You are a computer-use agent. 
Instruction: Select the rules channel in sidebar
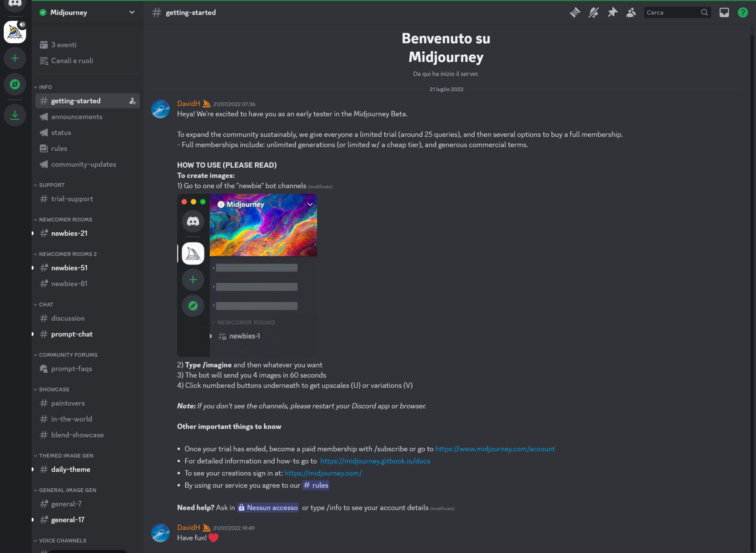point(59,148)
